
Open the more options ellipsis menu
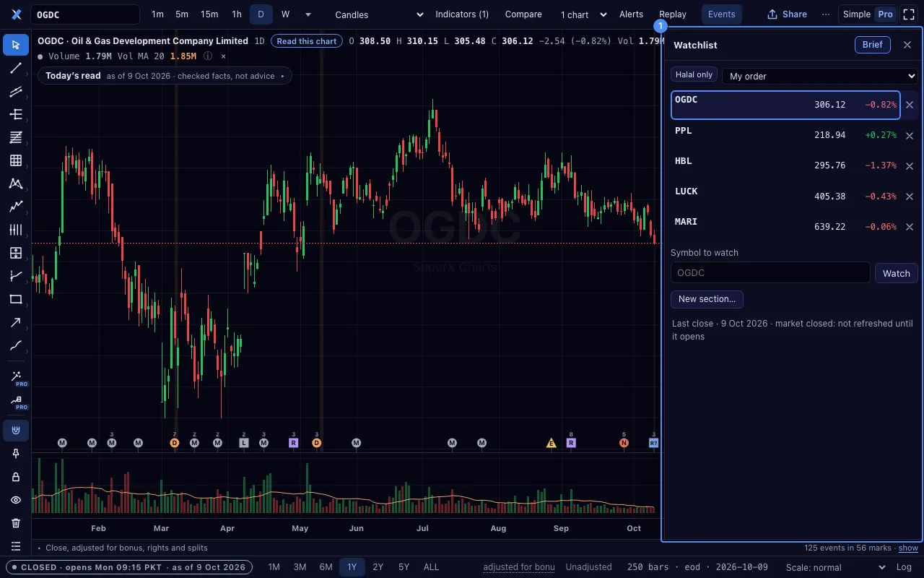point(826,14)
